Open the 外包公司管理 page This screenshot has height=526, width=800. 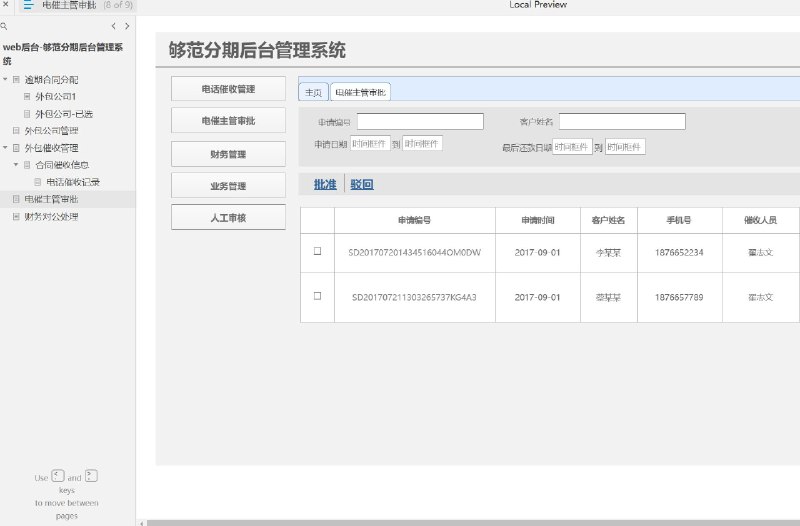coord(52,131)
